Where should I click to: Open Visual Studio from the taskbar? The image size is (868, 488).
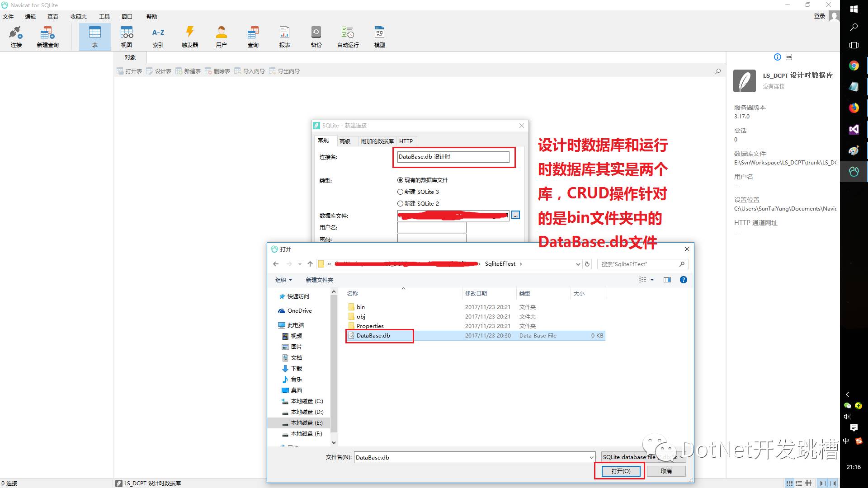(x=854, y=129)
